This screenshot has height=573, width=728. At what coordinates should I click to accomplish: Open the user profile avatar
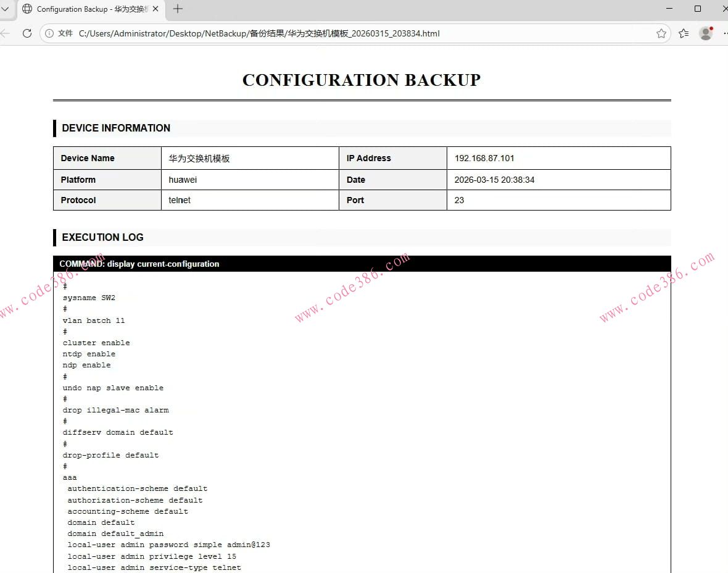706,33
